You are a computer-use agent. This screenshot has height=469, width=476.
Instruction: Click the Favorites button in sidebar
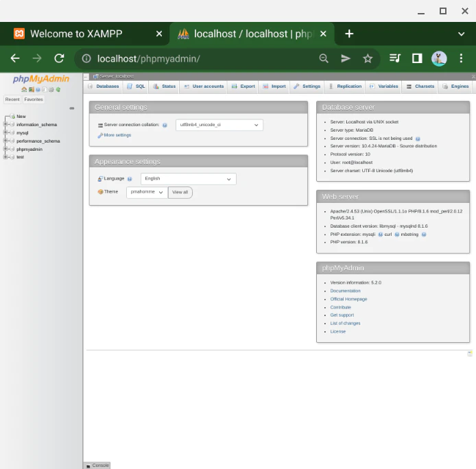click(x=34, y=99)
